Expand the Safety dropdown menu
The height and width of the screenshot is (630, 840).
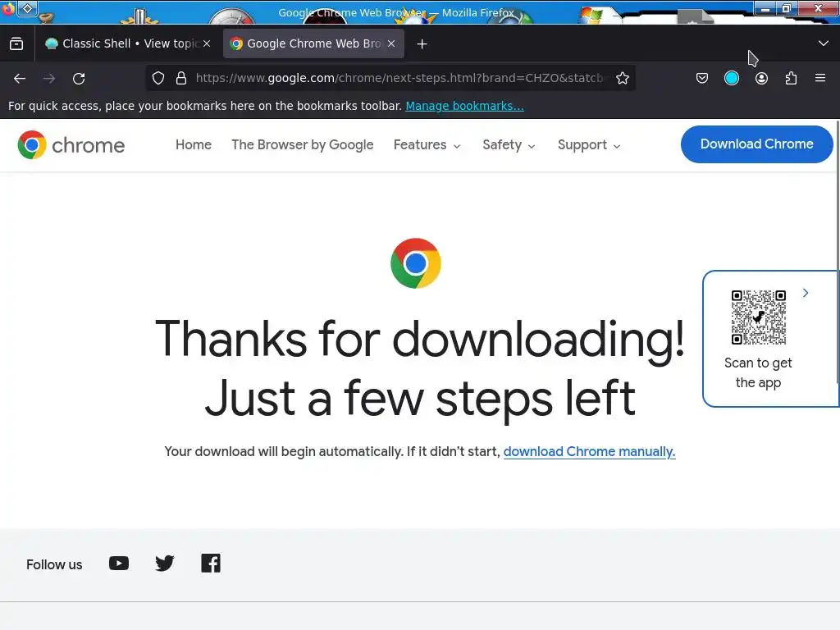(x=509, y=144)
